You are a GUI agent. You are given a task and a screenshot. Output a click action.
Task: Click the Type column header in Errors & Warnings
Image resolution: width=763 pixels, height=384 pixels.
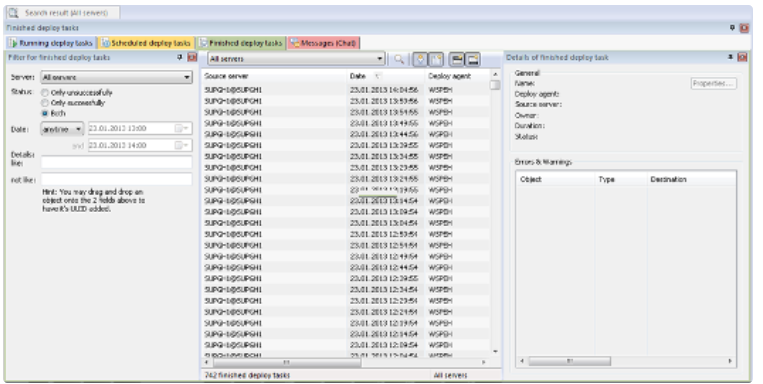(621, 180)
